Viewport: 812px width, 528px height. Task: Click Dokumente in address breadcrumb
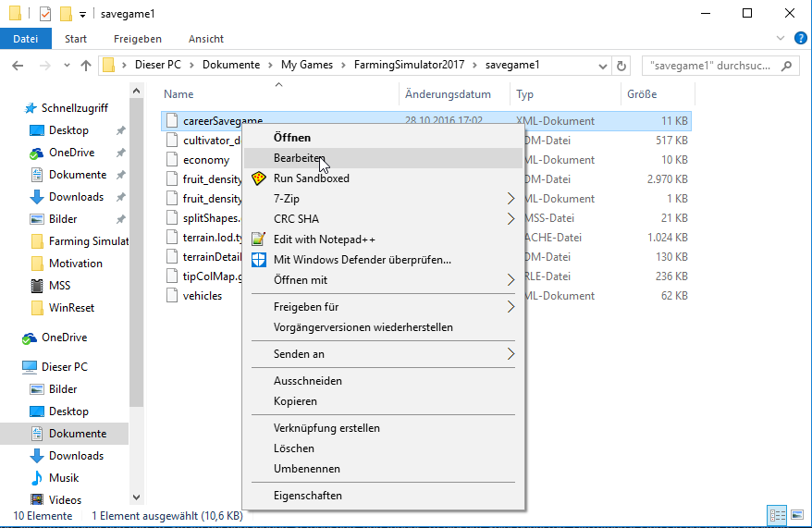[231, 65]
